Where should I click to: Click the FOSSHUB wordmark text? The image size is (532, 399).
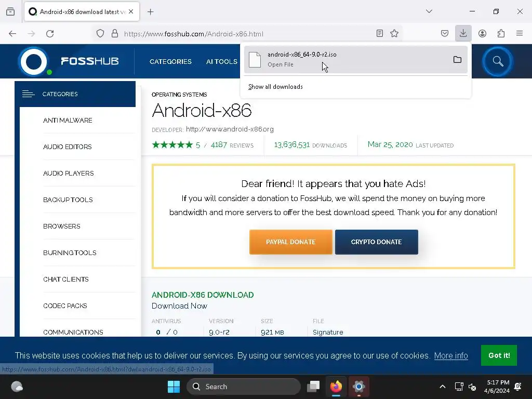tap(89, 61)
